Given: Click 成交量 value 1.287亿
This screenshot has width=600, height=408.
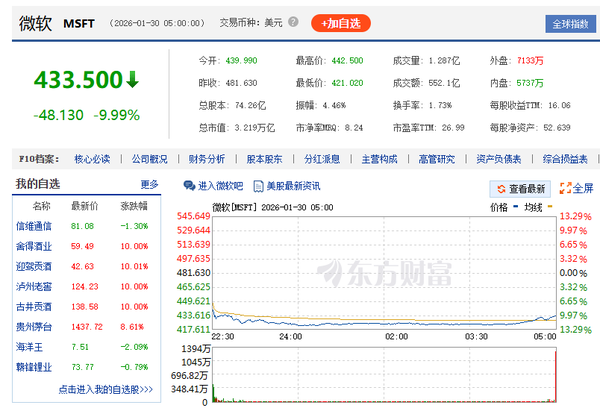Looking at the screenshot, I should [x=444, y=60].
